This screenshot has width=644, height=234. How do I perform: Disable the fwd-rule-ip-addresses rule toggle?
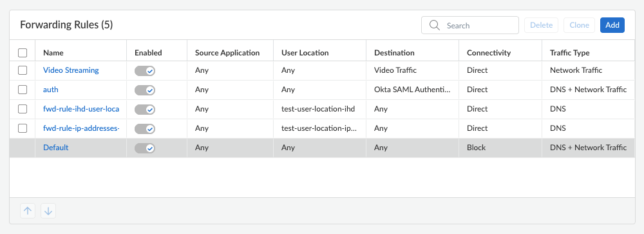(144, 129)
